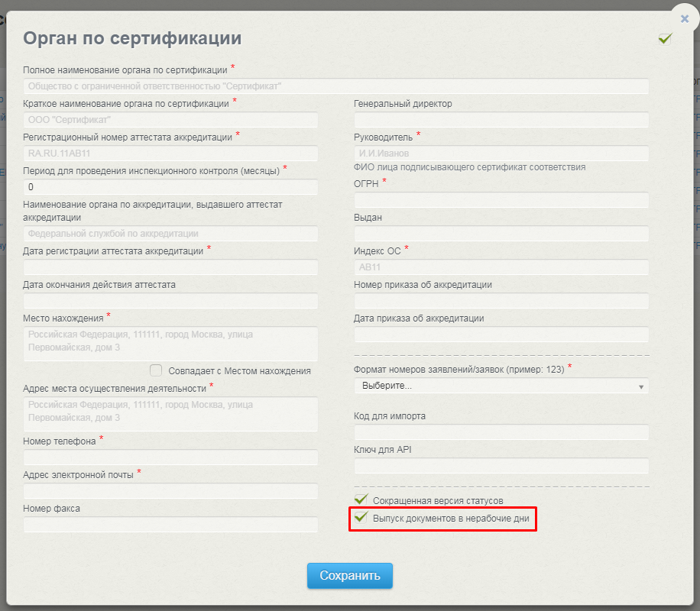
Task: Close the certification body dialog
Action: coord(684,19)
